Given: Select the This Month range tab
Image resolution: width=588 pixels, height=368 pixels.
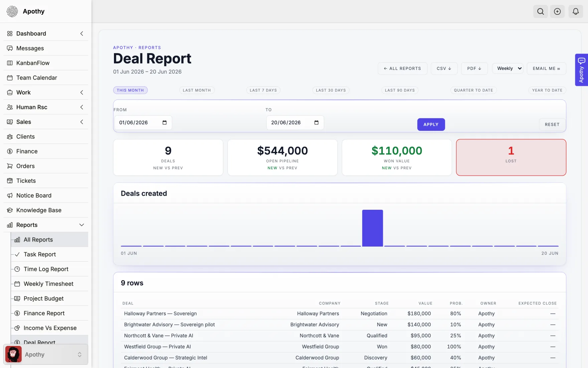Looking at the screenshot, I should tap(130, 90).
